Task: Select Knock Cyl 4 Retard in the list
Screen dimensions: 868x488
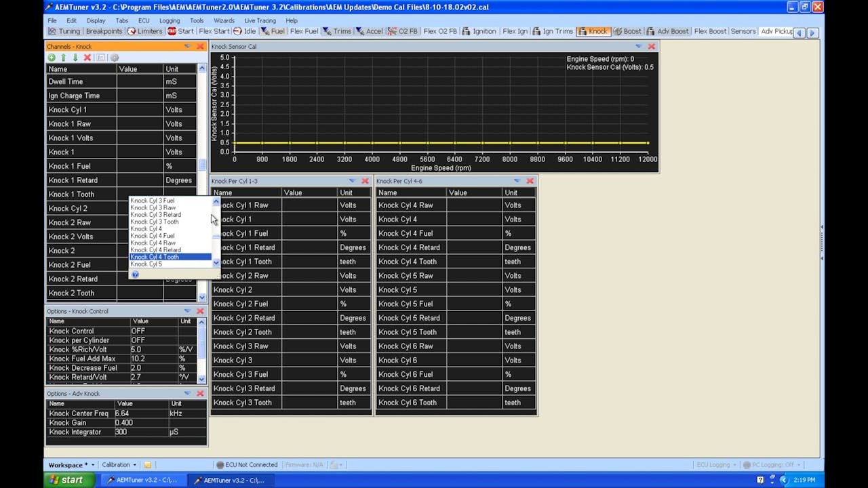Action: 156,250
